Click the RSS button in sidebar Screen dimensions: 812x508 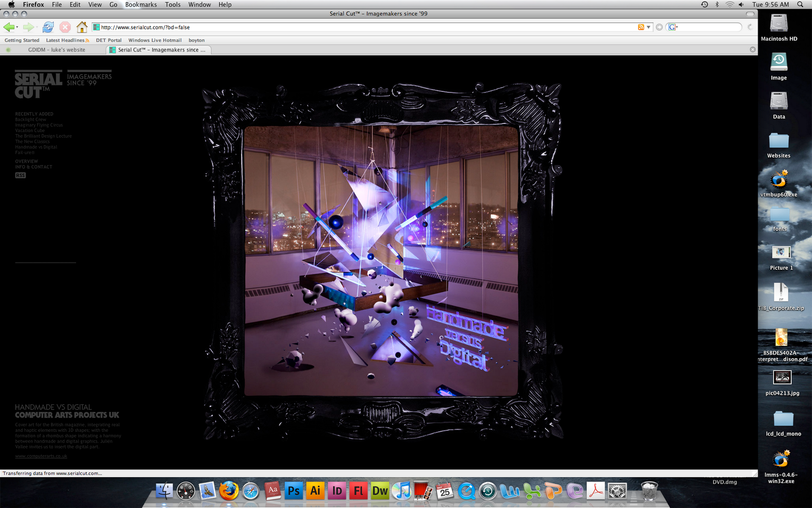coord(20,175)
